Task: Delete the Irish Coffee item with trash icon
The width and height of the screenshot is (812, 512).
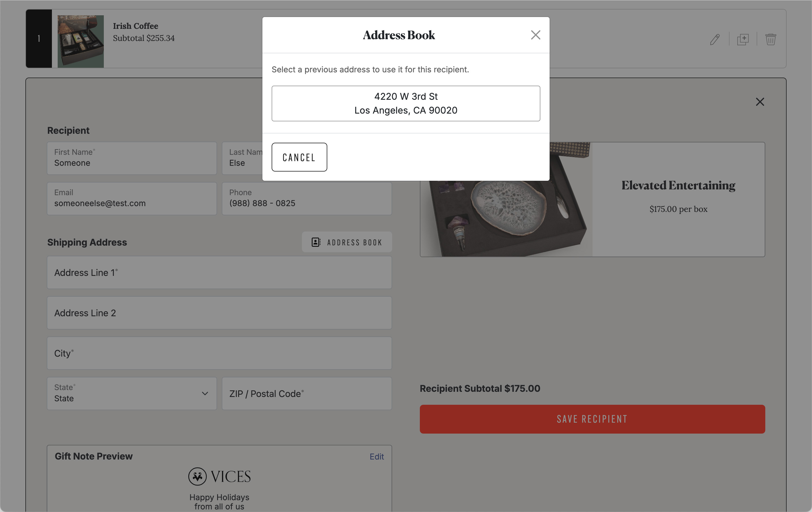Action: (770, 39)
